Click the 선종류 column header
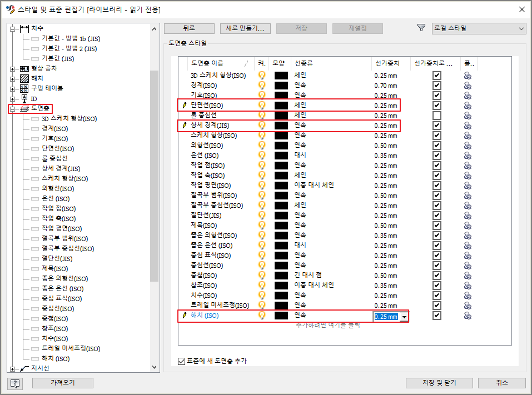This screenshot has height=395, width=532. [331, 63]
